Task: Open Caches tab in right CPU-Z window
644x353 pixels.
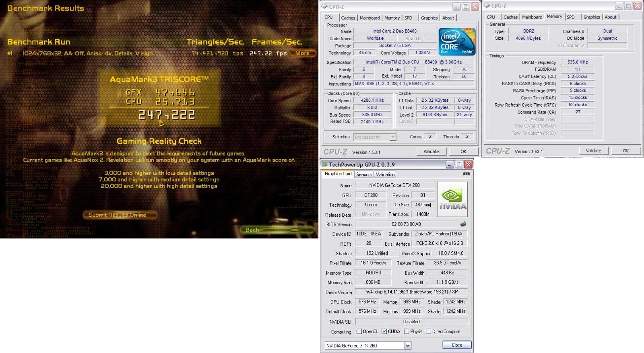Action: (510, 17)
